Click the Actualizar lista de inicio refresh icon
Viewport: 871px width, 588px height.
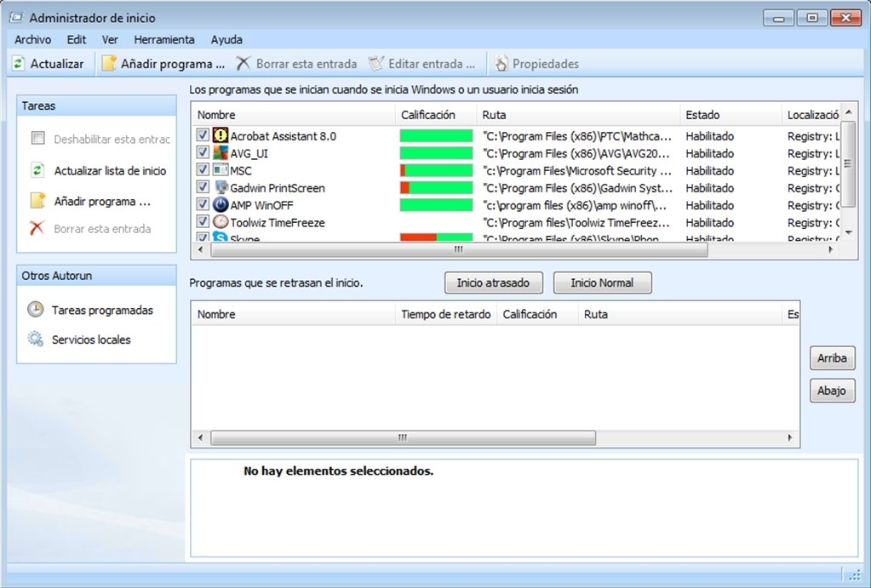[x=37, y=170]
